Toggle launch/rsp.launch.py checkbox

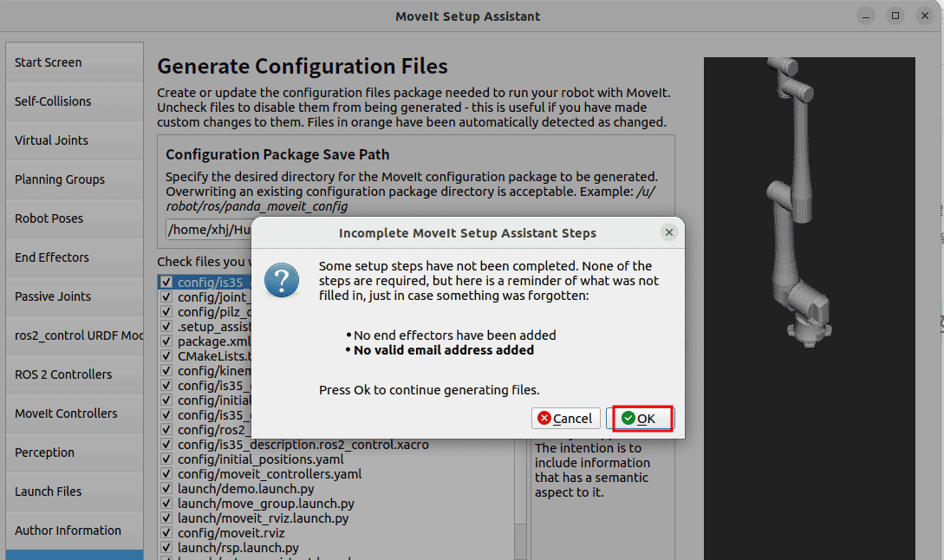[166, 548]
